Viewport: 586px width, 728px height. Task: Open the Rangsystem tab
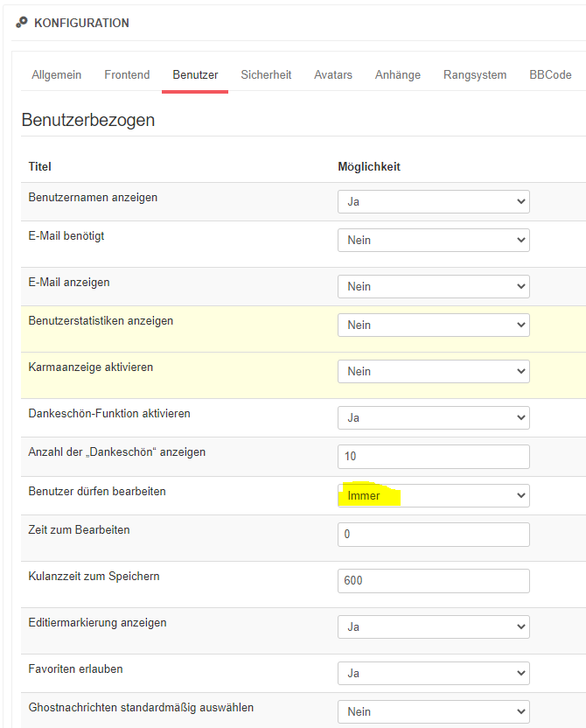point(475,75)
